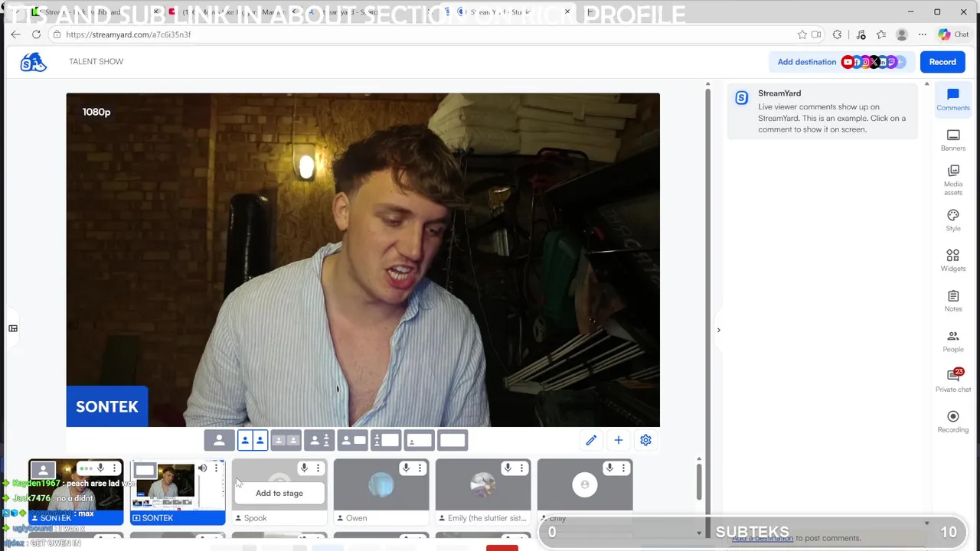The width and height of the screenshot is (980, 551).
Task: Choose the two-person side-by-side layout
Action: click(x=253, y=440)
